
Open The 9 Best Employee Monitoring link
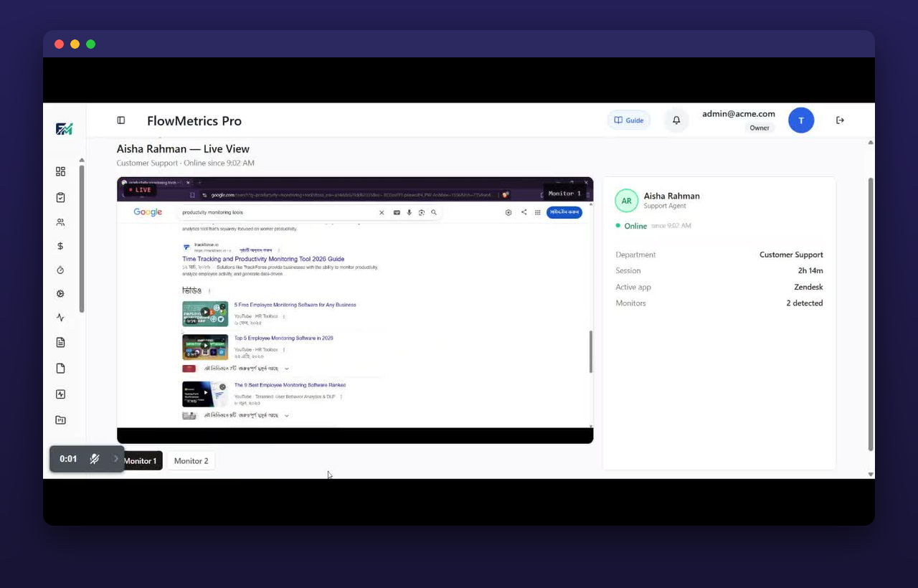[290, 385]
